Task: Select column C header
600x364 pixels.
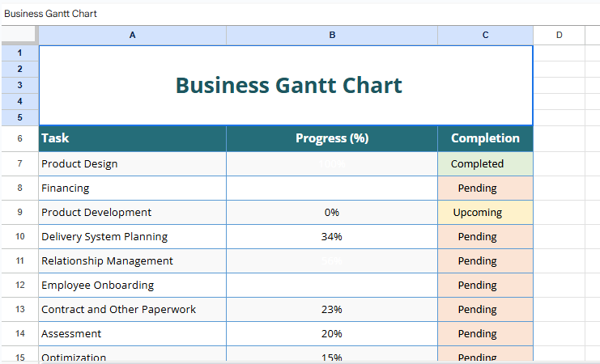Action: click(485, 35)
